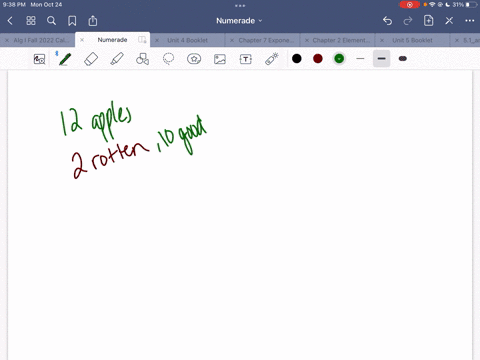
Task: Undo the last stroke
Action: tap(387, 21)
